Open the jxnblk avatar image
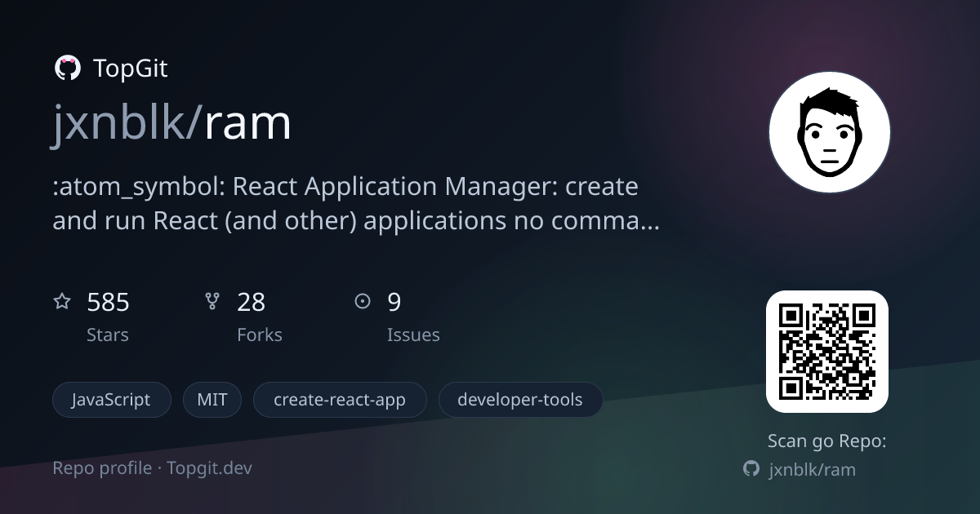This screenshot has height=514, width=980. click(x=830, y=132)
